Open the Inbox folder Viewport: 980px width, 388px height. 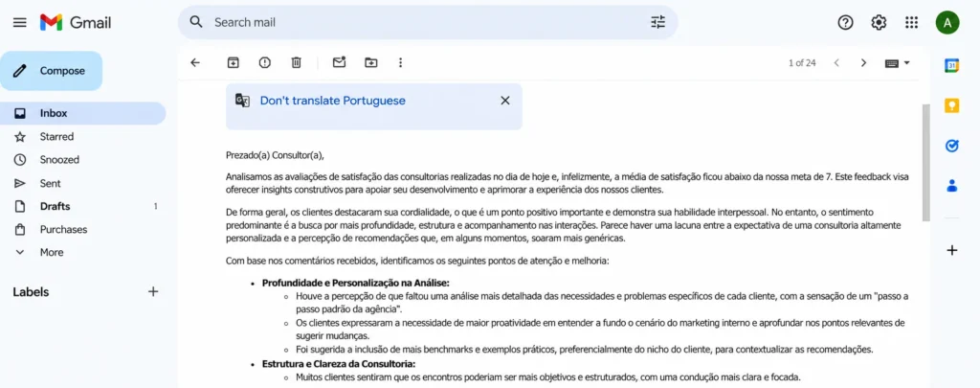click(x=82, y=113)
